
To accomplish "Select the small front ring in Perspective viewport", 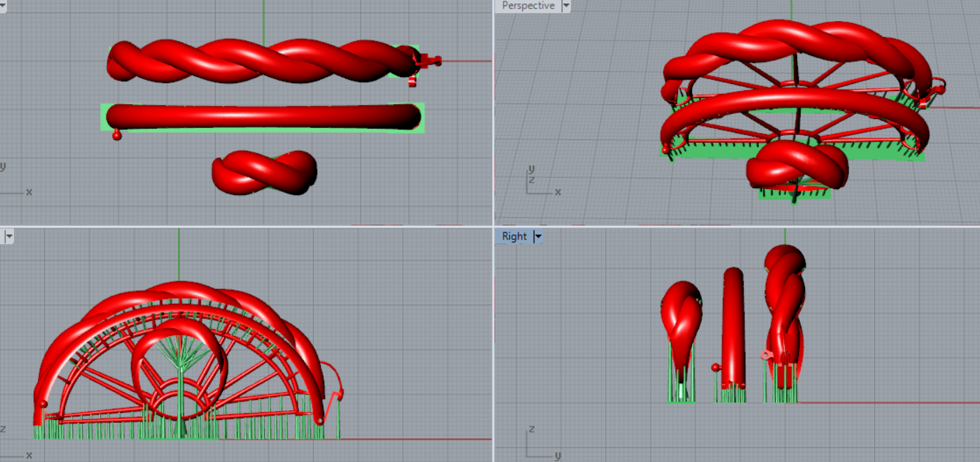I will tap(797, 165).
